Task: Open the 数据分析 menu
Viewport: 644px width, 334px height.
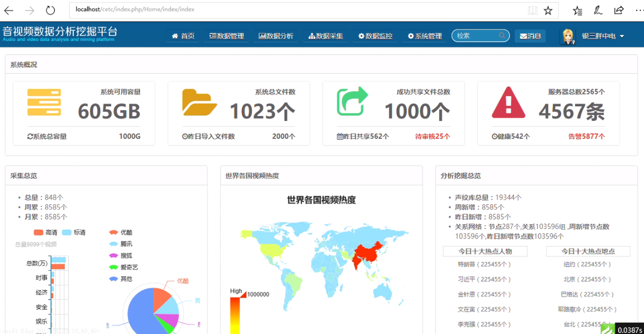Action: [x=276, y=36]
